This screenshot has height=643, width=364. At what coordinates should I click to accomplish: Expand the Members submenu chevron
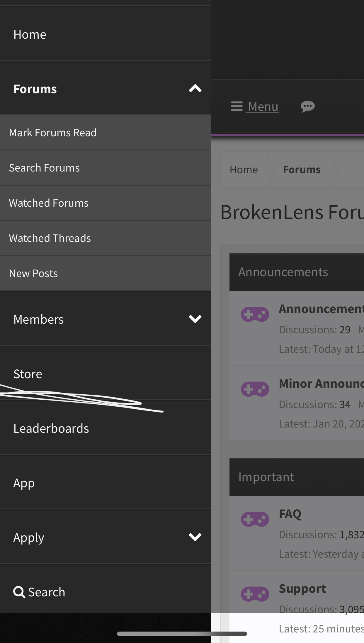[x=195, y=319]
